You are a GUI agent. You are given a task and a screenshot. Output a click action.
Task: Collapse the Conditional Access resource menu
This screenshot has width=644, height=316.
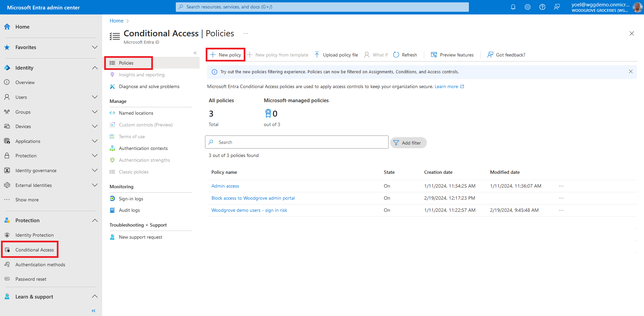(x=195, y=53)
